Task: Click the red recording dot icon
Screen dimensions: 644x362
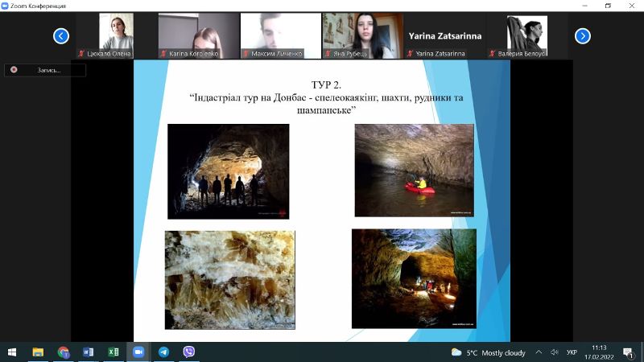Action: click(x=14, y=70)
